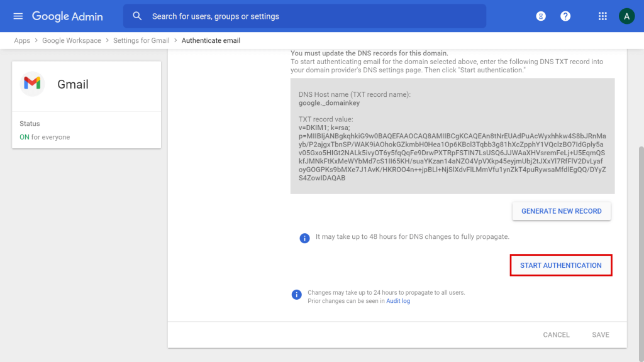644x362 pixels.
Task: Click GENERATE NEW RECORD button
Action: [562, 211]
